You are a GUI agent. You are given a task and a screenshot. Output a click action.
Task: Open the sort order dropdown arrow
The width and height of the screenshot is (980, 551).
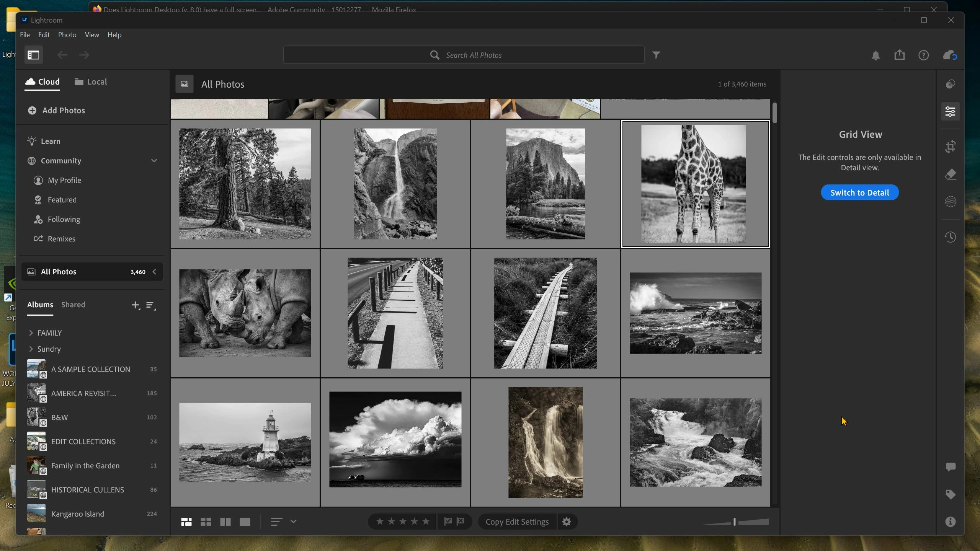click(x=293, y=522)
